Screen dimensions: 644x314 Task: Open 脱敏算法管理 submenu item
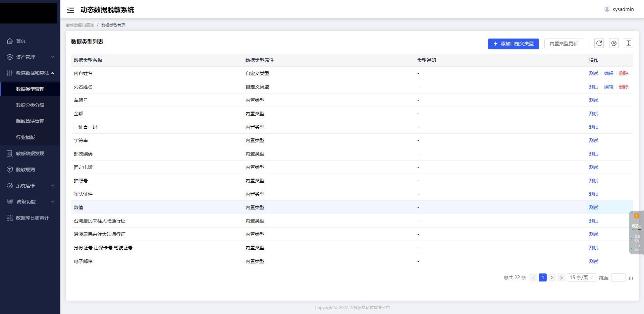(x=30, y=121)
